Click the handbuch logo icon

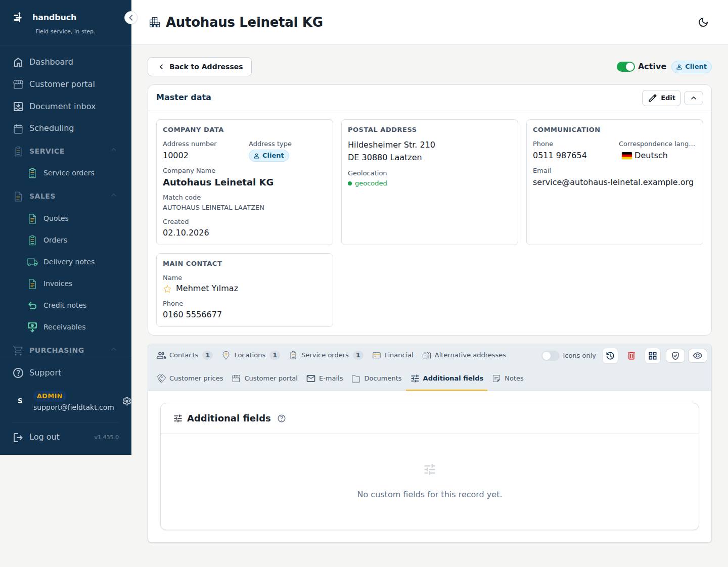[x=18, y=17]
